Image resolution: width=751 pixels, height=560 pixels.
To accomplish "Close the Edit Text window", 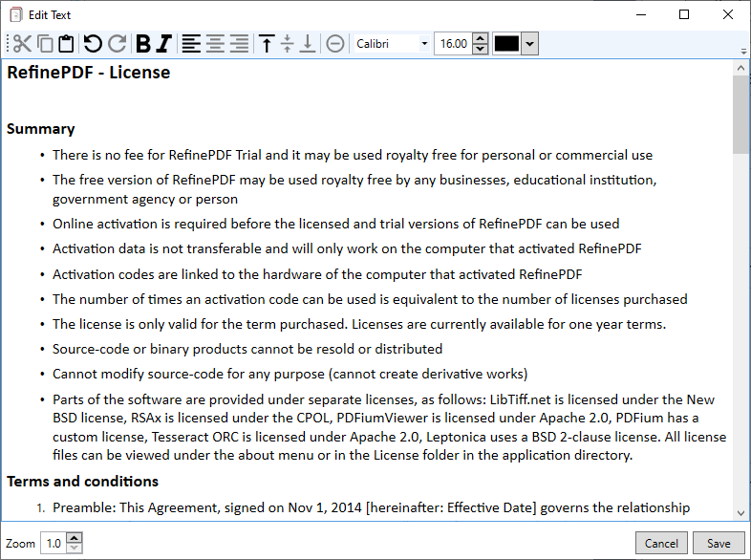I will 727,15.
